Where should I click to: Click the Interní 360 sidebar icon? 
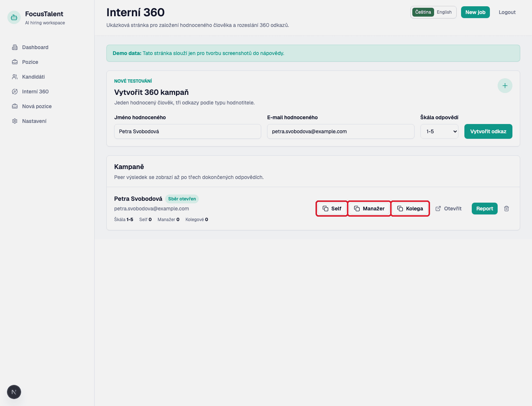[x=15, y=92]
